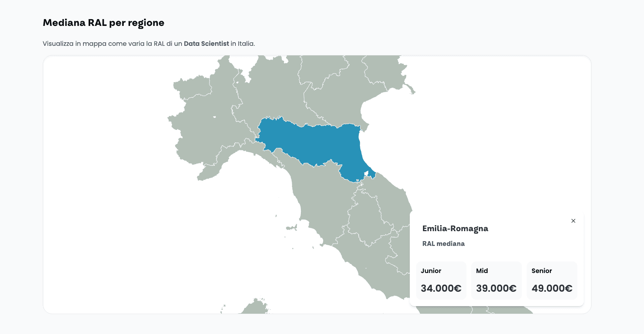Image resolution: width=644 pixels, height=334 pixels.
Task: Click the Junior salary card showing 34.000€
Action: click(x=441, y=280)
